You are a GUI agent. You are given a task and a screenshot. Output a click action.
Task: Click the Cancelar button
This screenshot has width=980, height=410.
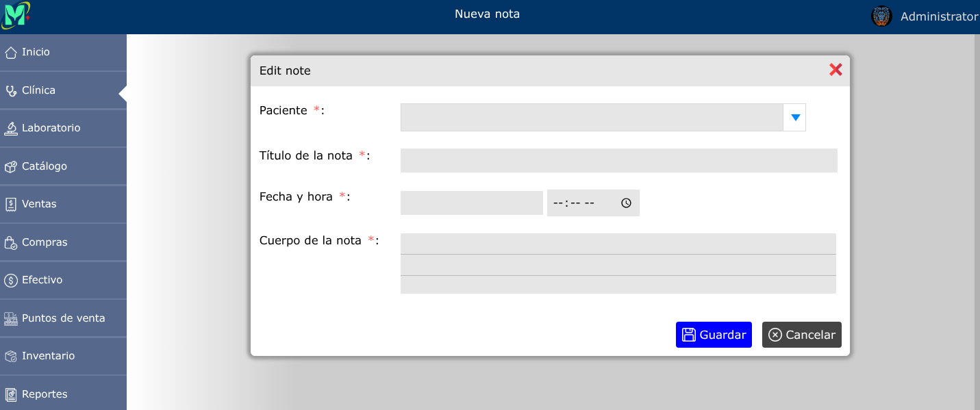(x=802, y=335)
